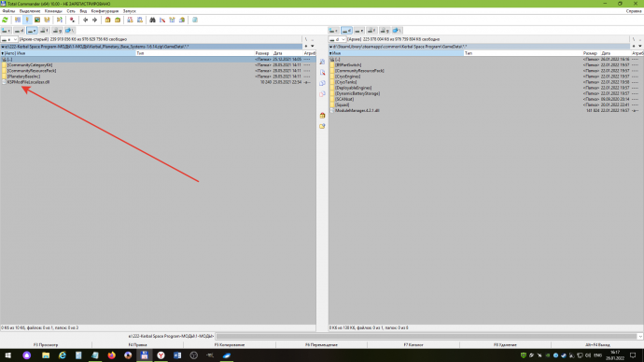Screen dimensions: 644x362
Task: Click Alt+F4 Выход button
Action: tap(597, 345)
